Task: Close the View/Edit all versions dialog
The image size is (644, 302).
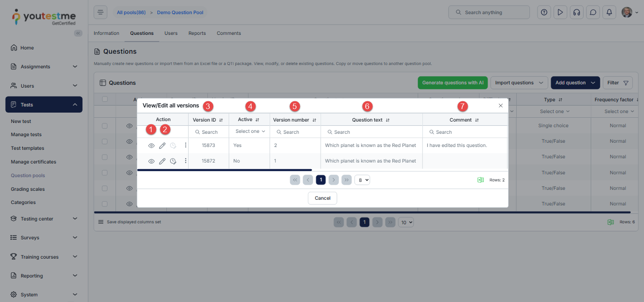Action: 501,106
